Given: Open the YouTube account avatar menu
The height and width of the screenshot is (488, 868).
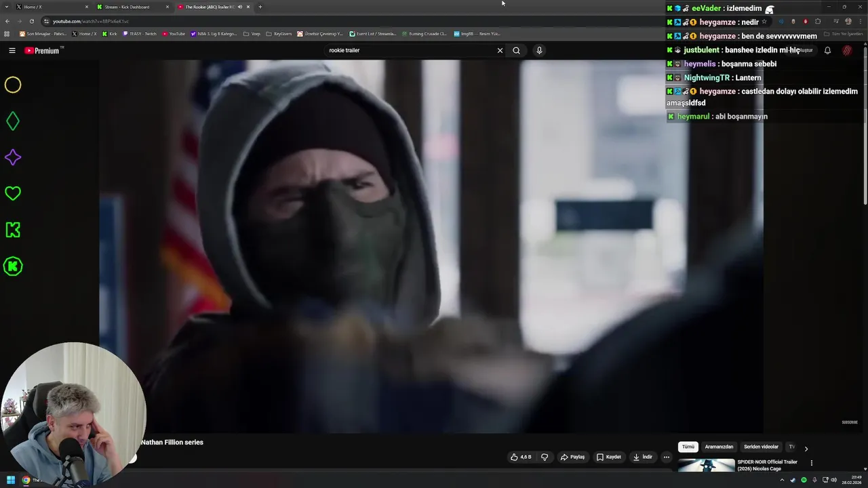Looking at the screenshot, I should pos(847,50).
